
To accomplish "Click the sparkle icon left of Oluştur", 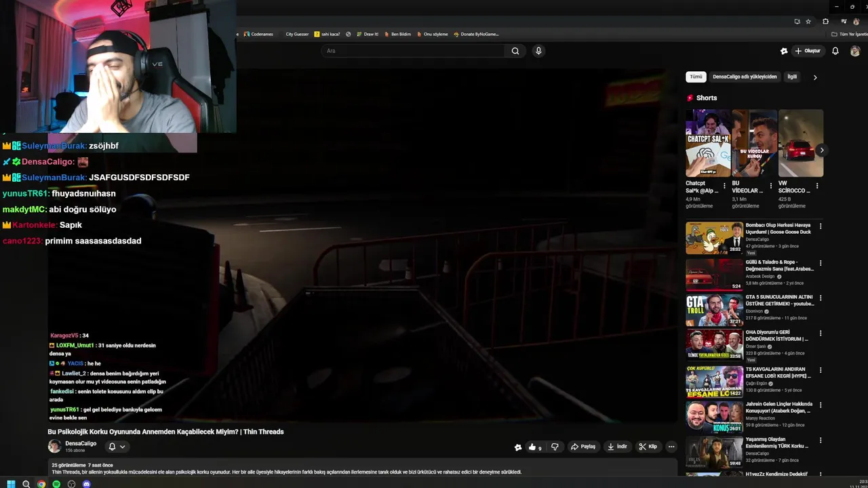I will (784, 51).
